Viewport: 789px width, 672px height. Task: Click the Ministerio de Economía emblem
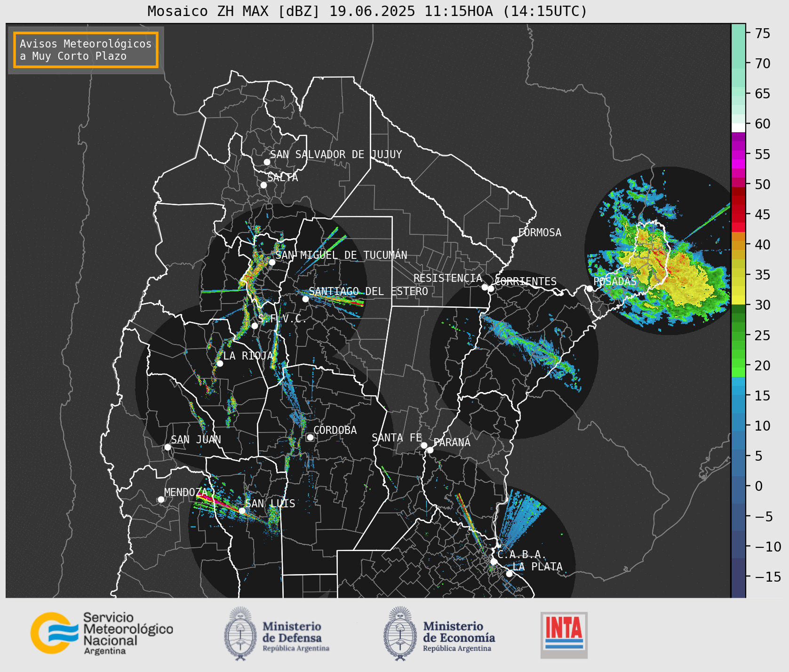point(400,634)
